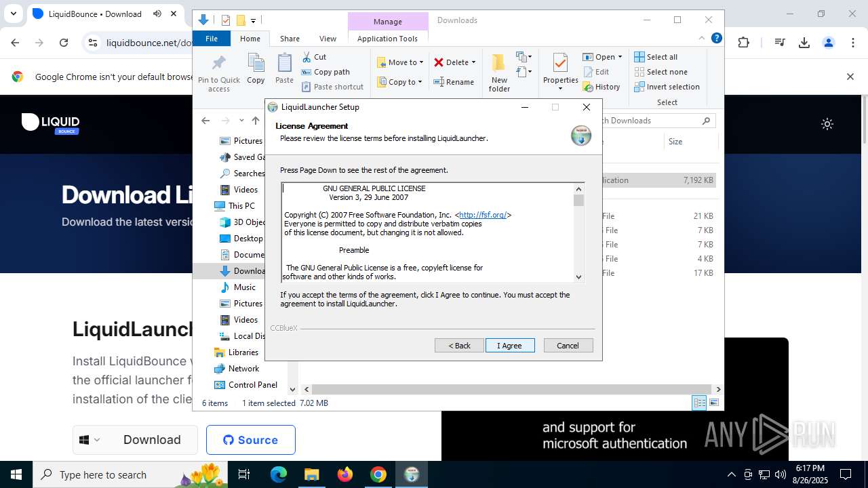Screen dimensions: 868x488
Task: Click Download button on LiquidBounce page
Action: tap(152, 440)
